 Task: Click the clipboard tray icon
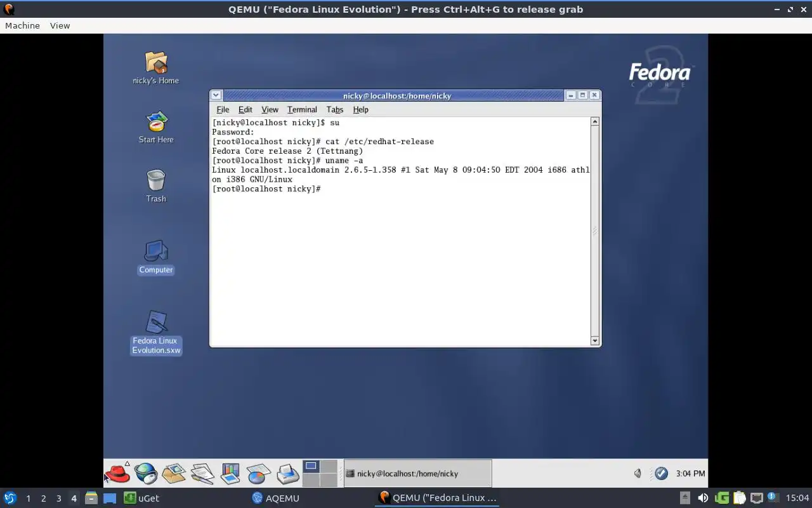click(x=739, y=498)
